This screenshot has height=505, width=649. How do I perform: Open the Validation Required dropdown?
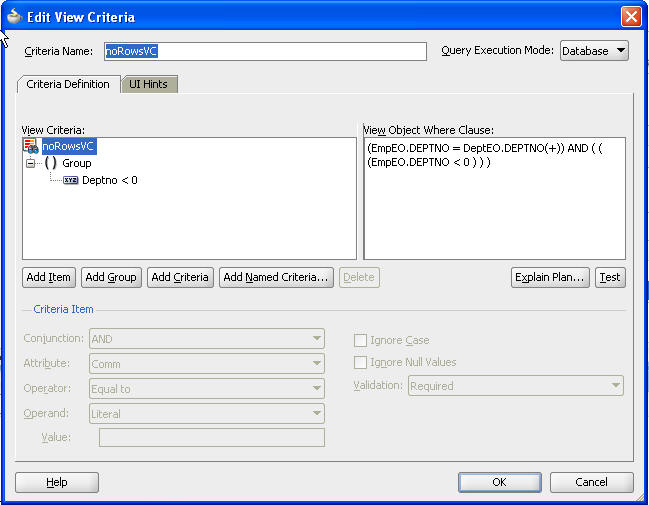coord(516,386)
